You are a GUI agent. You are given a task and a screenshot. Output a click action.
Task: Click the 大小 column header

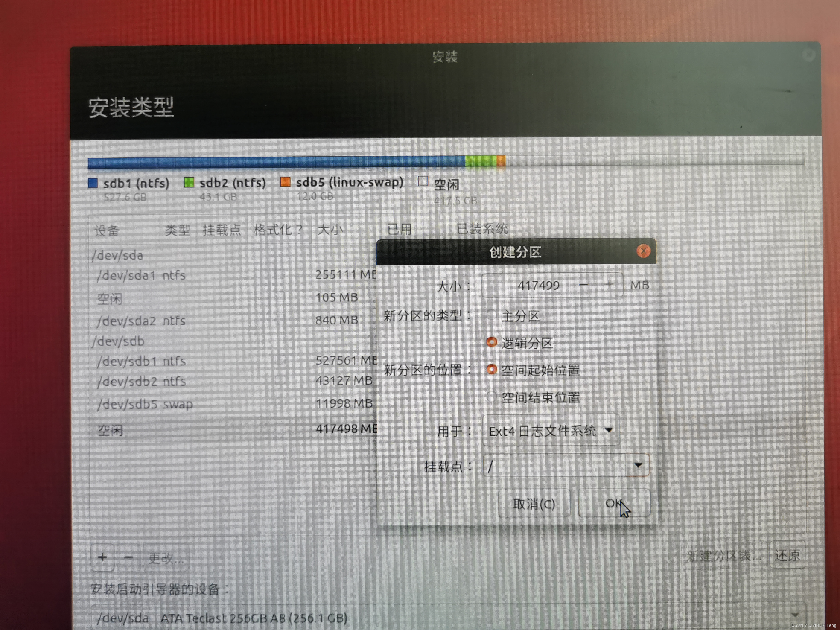click(346, 229)
